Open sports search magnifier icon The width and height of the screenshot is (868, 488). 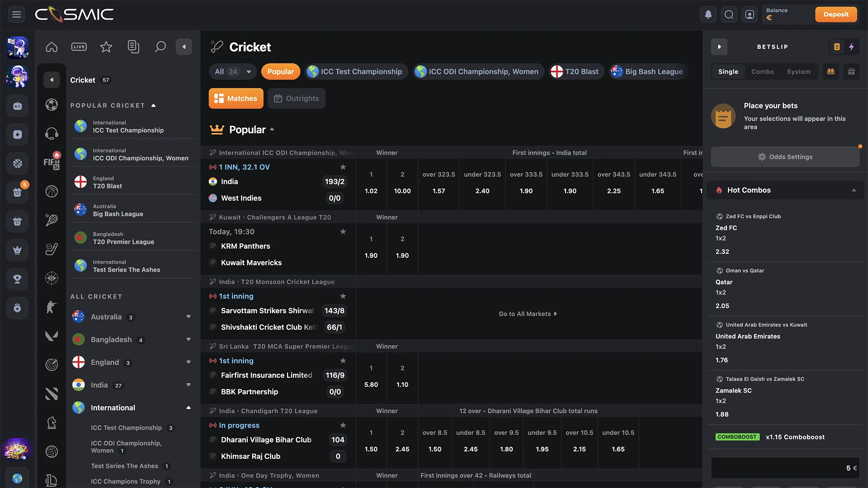pos(160,47)
